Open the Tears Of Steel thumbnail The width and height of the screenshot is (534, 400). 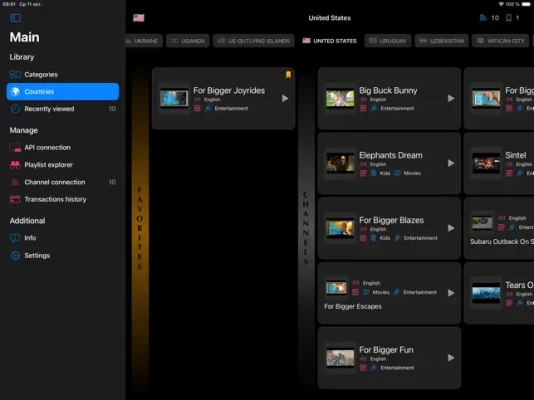tap(486, 293)
